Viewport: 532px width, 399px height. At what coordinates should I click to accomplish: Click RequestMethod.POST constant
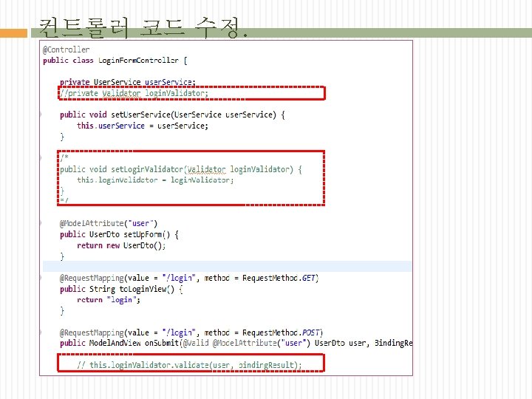click(x=282, y=332)
